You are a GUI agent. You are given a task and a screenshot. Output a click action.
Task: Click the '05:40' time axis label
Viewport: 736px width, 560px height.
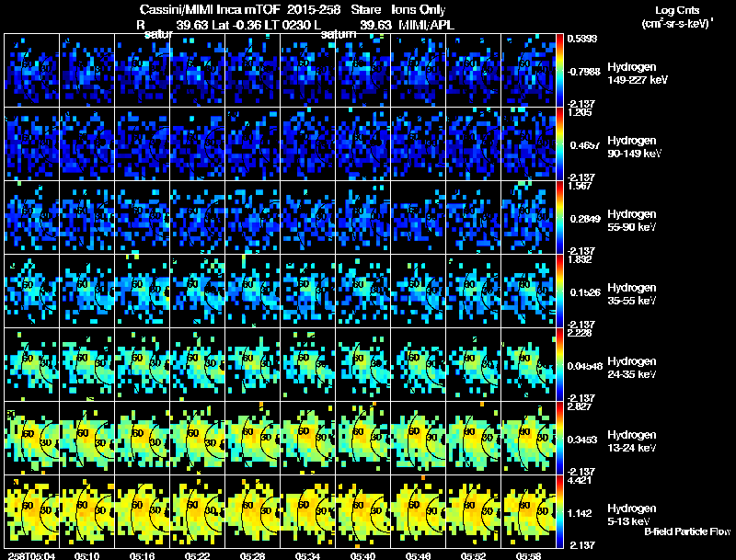pyautogui.click(x=362, y=556)
